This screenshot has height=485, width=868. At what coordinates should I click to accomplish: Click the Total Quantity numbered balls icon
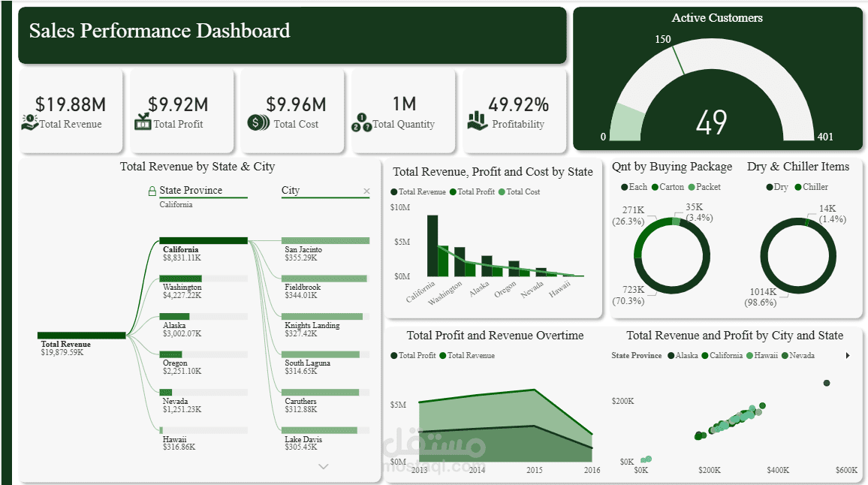coord(361,123)
